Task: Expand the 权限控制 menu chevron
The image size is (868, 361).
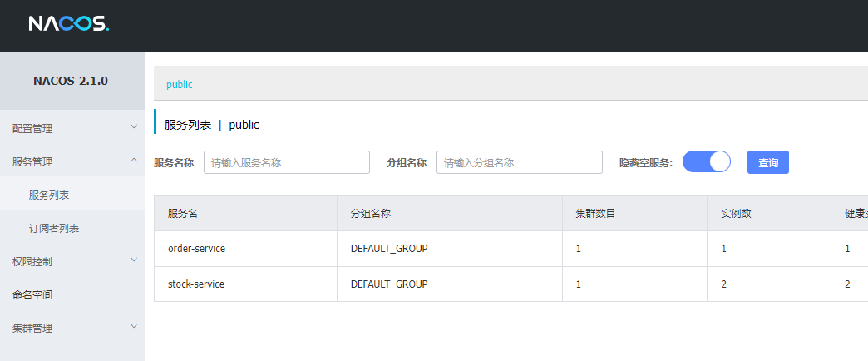Action: [133, 260]
